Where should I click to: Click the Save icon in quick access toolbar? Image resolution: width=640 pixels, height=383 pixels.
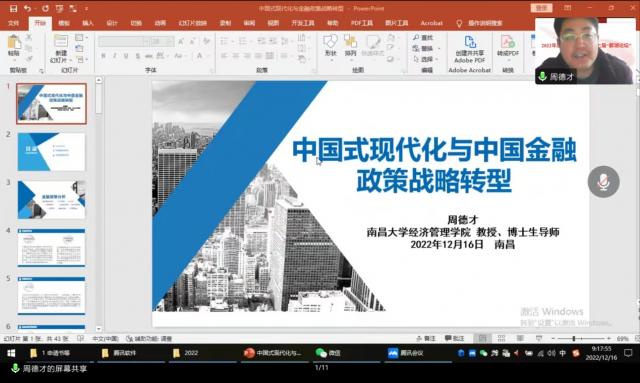[13, 8]
